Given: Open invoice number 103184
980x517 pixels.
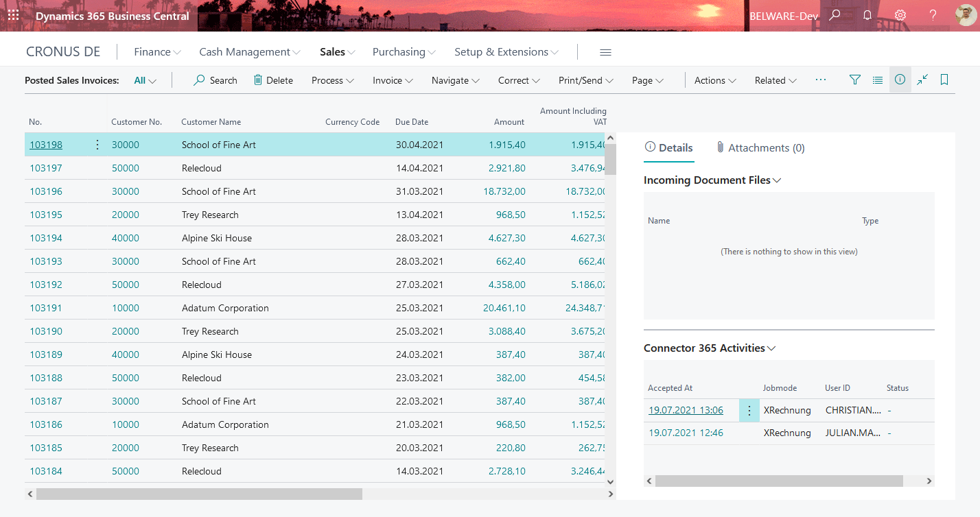Looking at the screenshot, I should (46, 471).
